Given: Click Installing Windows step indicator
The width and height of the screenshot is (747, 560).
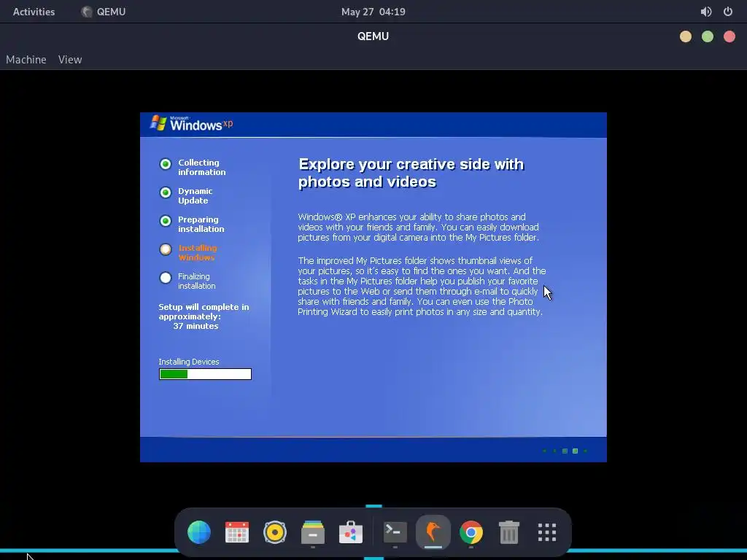Looking at the screenshot, I should click(166, 249).
